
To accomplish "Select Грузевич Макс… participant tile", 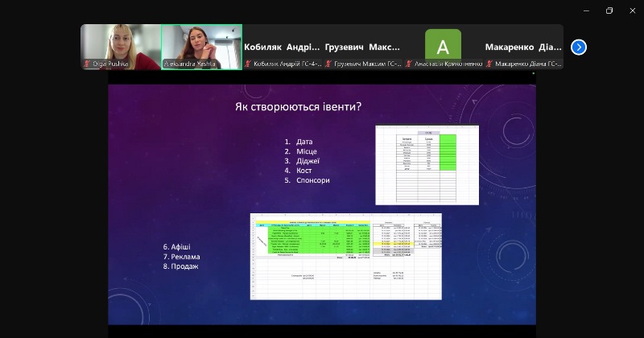I will click(362, 47).
